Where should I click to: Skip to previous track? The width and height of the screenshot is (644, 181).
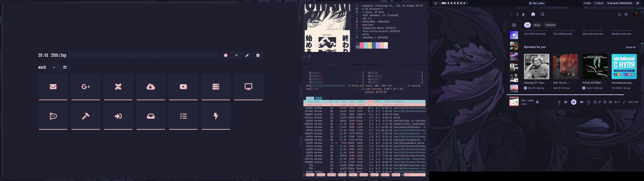(566, 102)
